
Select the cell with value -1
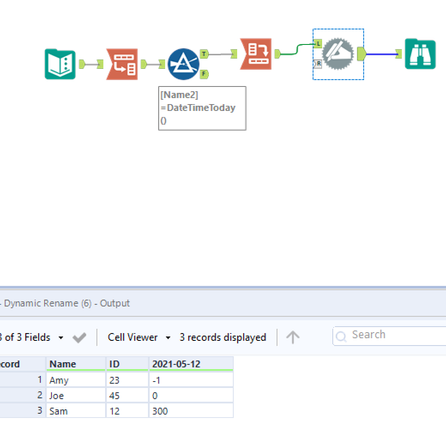pyautogui.click(x=191, y=380)
